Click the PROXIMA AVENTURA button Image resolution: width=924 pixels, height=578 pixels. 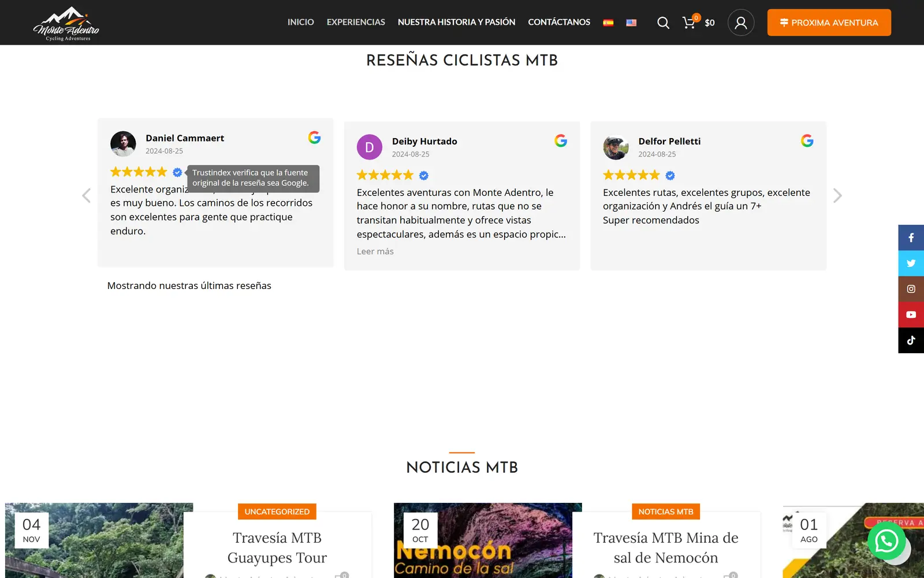tap(829, 23)
